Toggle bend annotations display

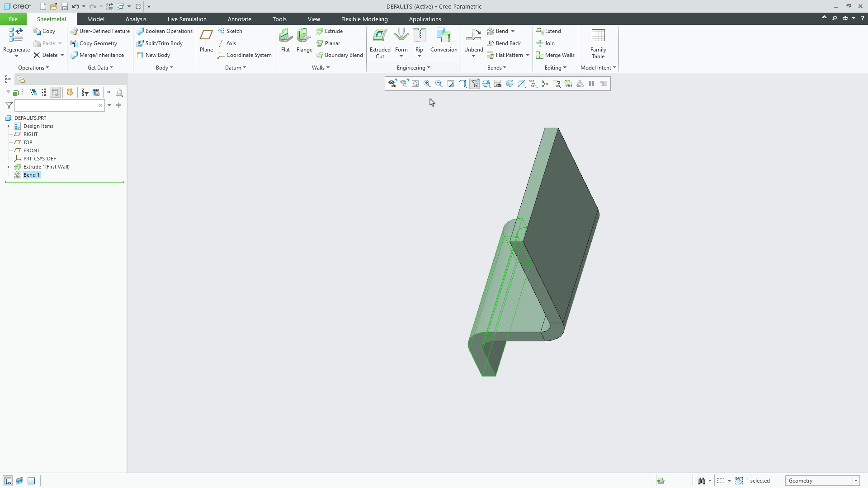[474, 84]
